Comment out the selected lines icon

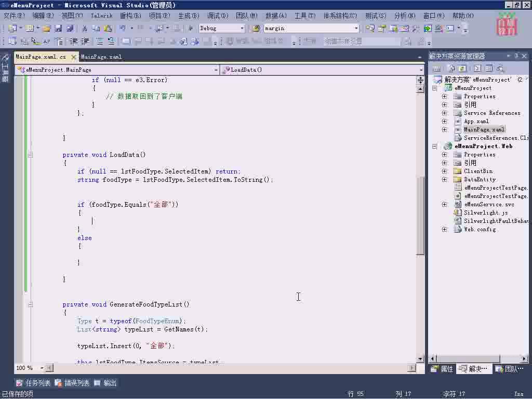(99, 42)
